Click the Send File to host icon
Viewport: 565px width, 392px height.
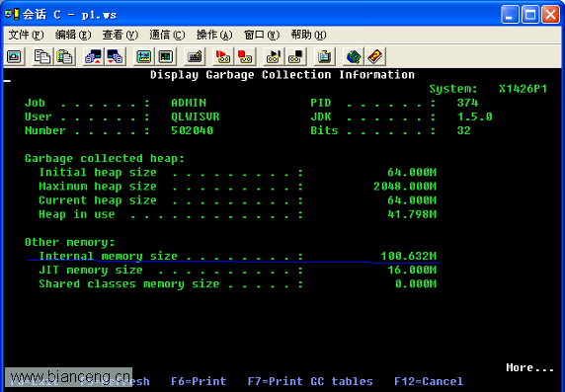pyautogui.click(x=93, y=56)
